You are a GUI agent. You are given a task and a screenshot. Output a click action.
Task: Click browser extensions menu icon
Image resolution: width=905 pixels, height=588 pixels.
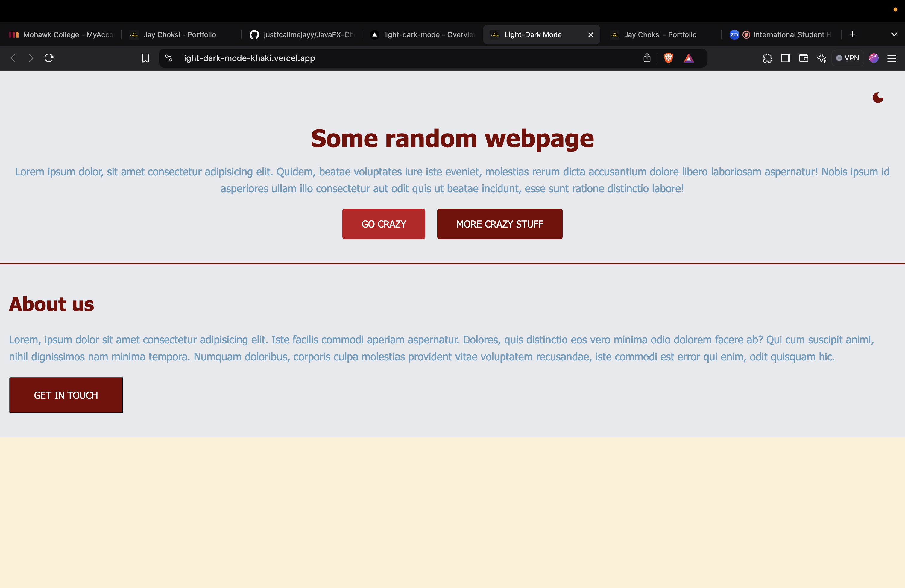767,58
